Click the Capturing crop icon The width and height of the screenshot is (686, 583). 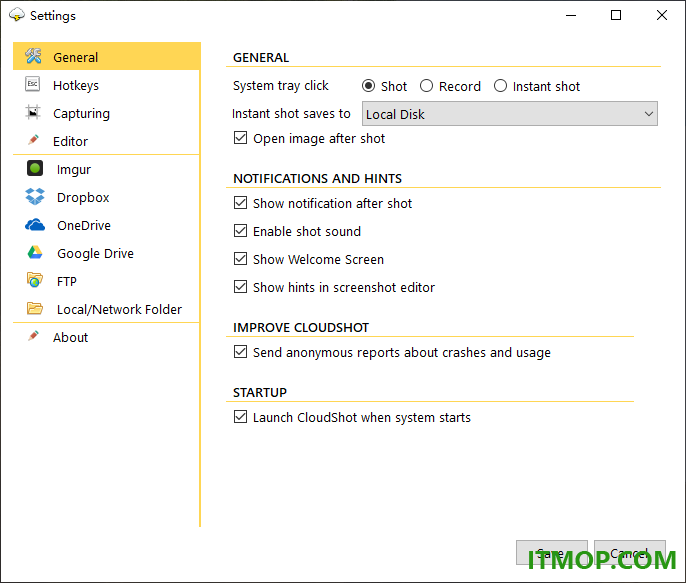click(x=33, y=112)
